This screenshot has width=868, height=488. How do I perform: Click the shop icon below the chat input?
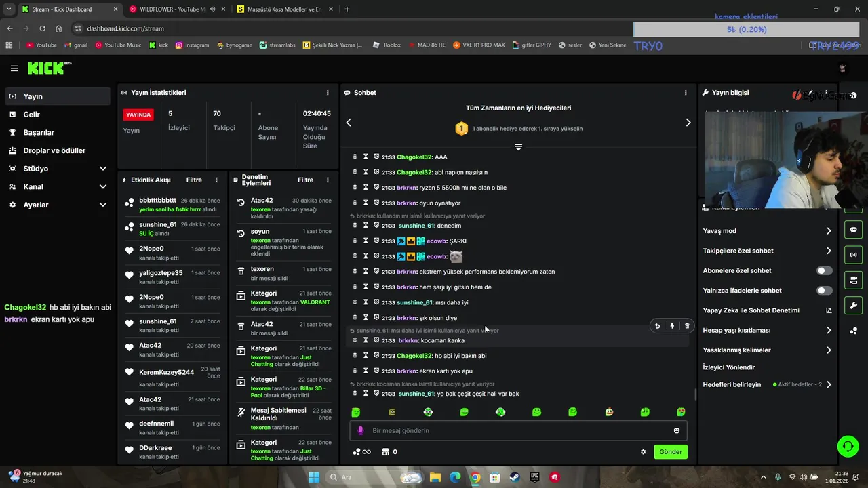[x=385, y=452]
